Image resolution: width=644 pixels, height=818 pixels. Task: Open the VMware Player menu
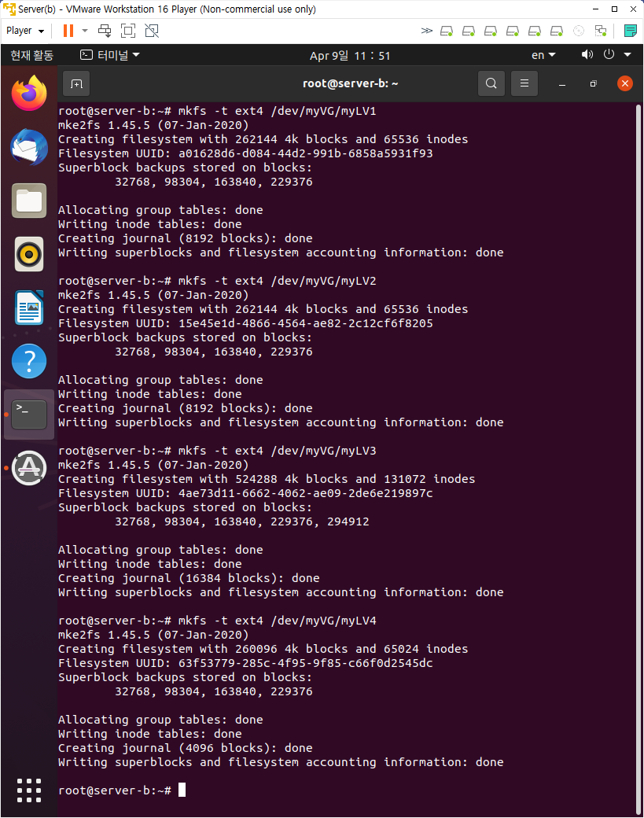point(24,31)
